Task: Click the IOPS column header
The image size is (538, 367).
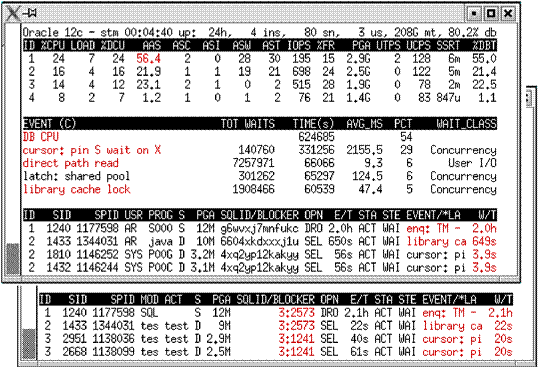Action: [299, 45]
